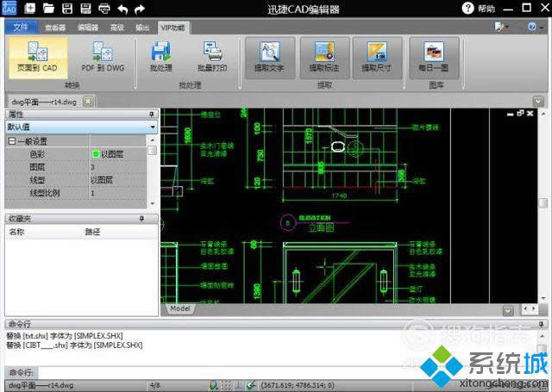Click the drawing vertical scrollbar thumb
Screen dimensions: 552x392
(x=543, y=202)
